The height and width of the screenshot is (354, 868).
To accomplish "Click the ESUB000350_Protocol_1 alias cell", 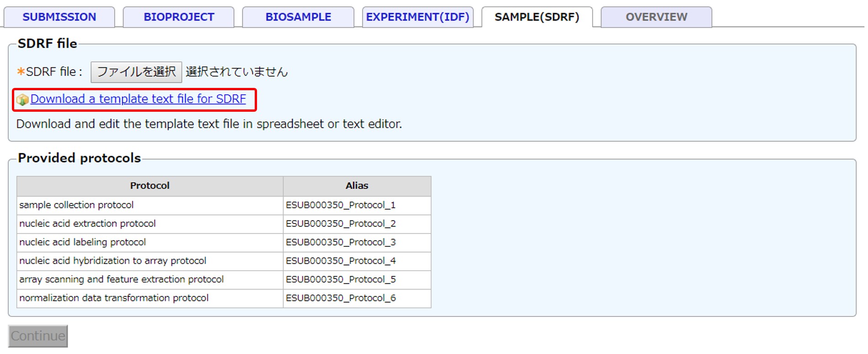I will (341, 205).
